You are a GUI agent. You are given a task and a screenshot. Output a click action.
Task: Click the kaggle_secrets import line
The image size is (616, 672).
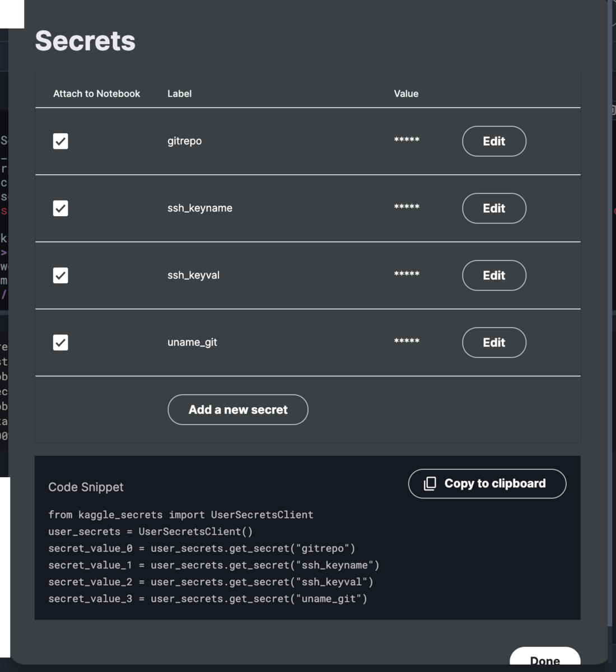click(181, 515)
